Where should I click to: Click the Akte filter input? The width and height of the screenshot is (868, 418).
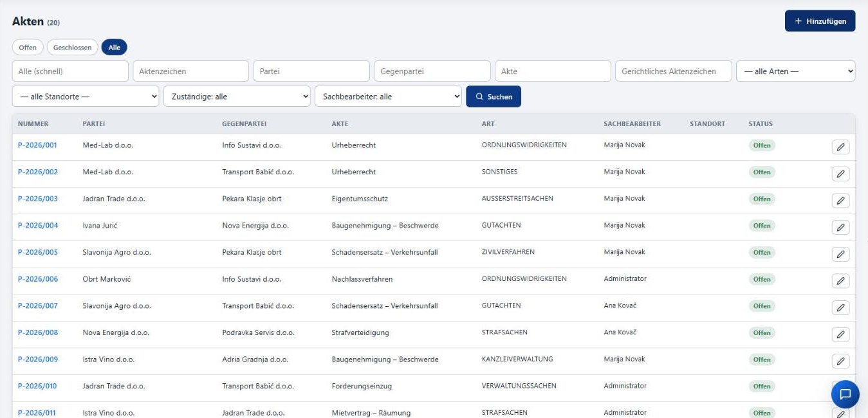(x=553, y=71)
